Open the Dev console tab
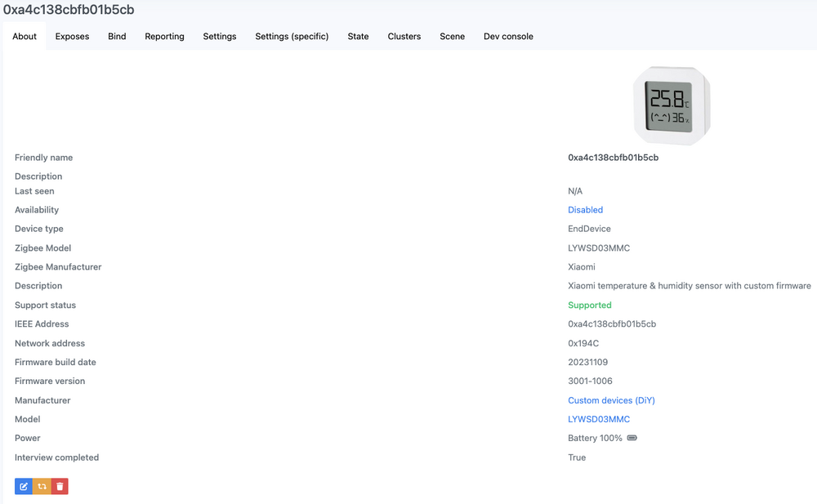Image resolution: width=817 pixels, height=504 pixels. click(x=508, y=37)
